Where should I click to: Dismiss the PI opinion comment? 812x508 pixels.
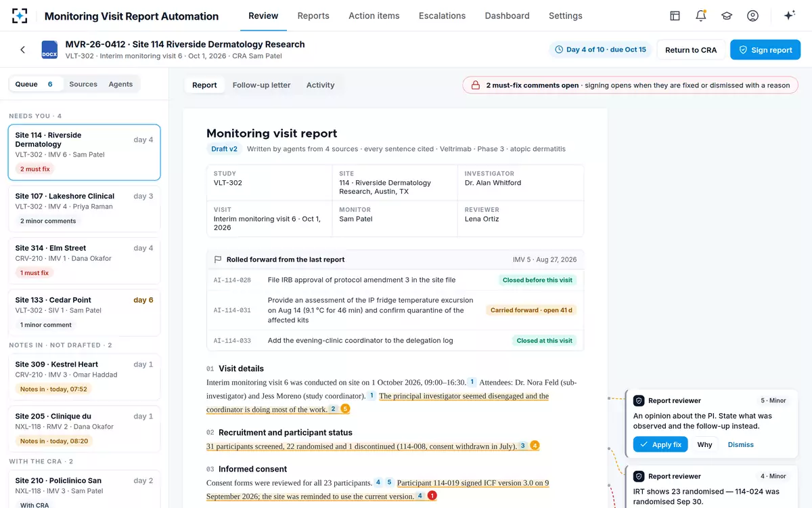pos(740,444)
